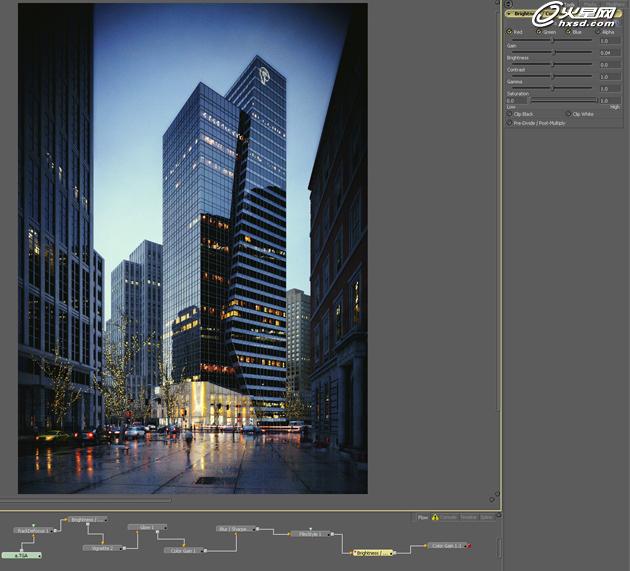Select the RackDefocus node in the flow
The width and height of the screenshot is (630, 571).
(33, 531)
